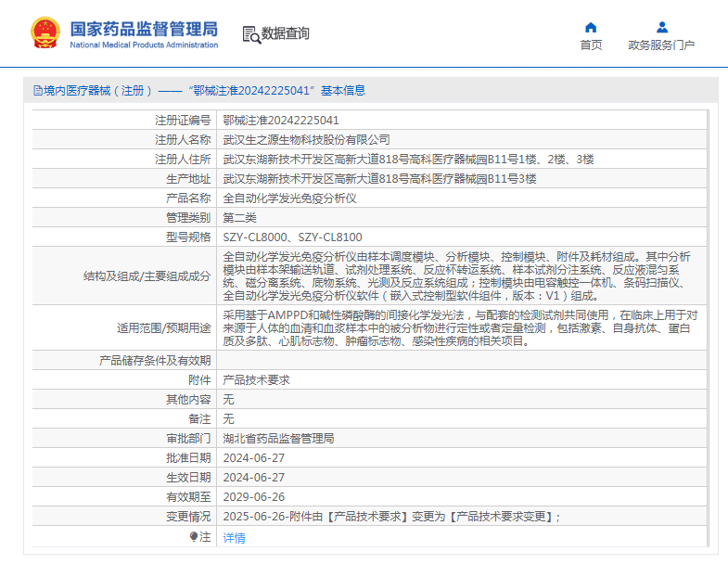
Task: Click the bulb icon beside 注
Action: click(194, 536)
